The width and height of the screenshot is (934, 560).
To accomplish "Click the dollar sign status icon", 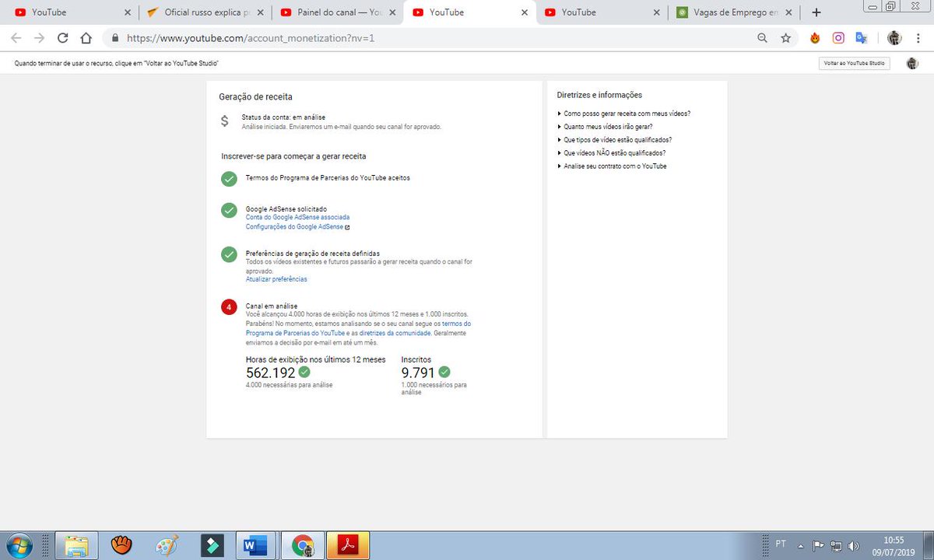I will (x=225, y=121).
